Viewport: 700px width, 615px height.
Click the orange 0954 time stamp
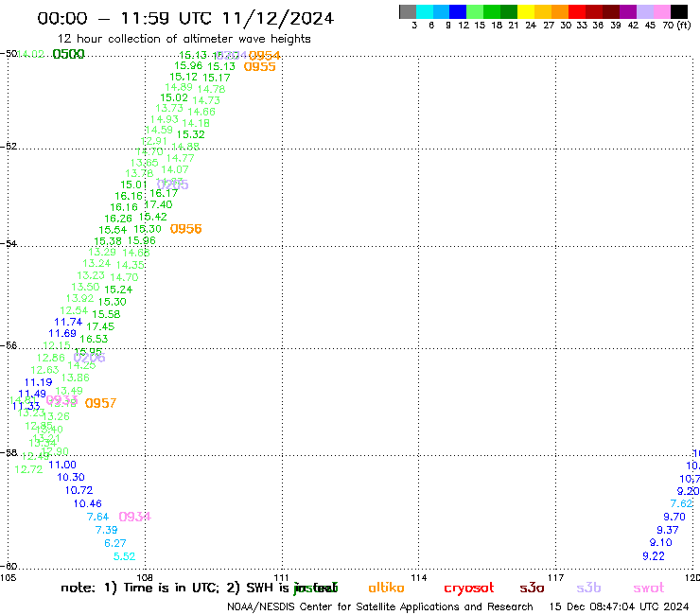(x=264, y=56)
